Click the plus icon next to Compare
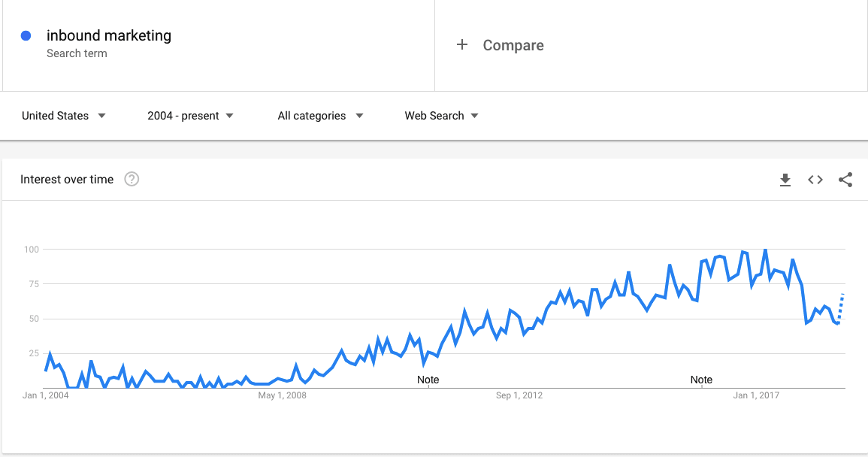 coord(462,44)
